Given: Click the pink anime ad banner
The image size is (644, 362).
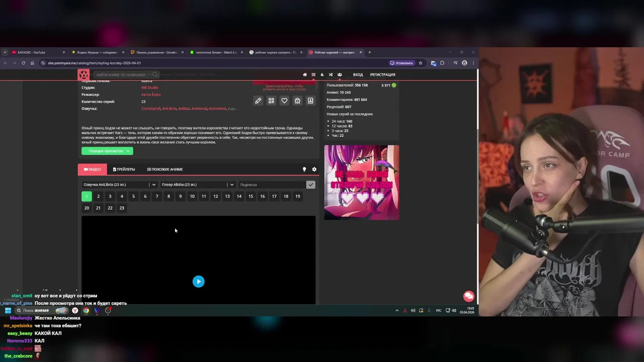Looking at the screenshot, I should click(x=362, y=183).
